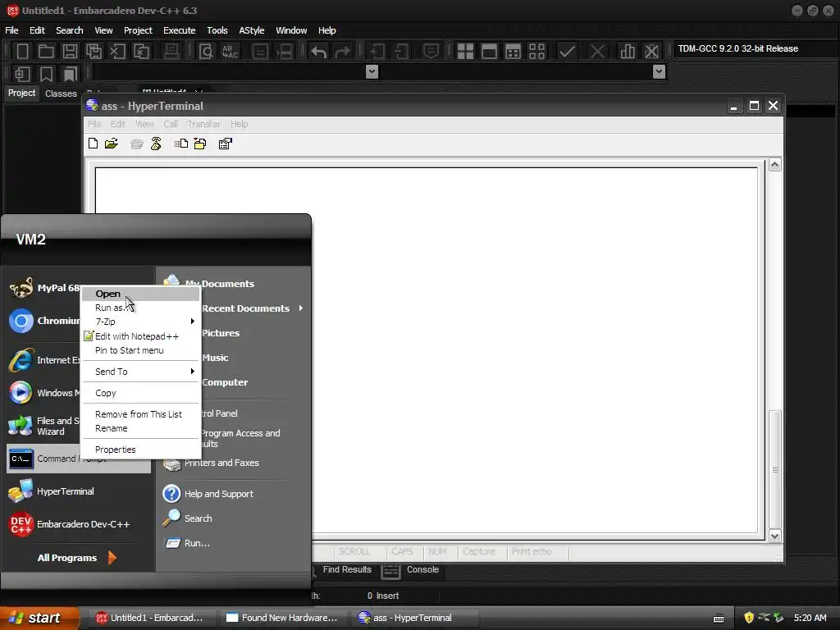Click the keyboard icon in system tray

719,619
